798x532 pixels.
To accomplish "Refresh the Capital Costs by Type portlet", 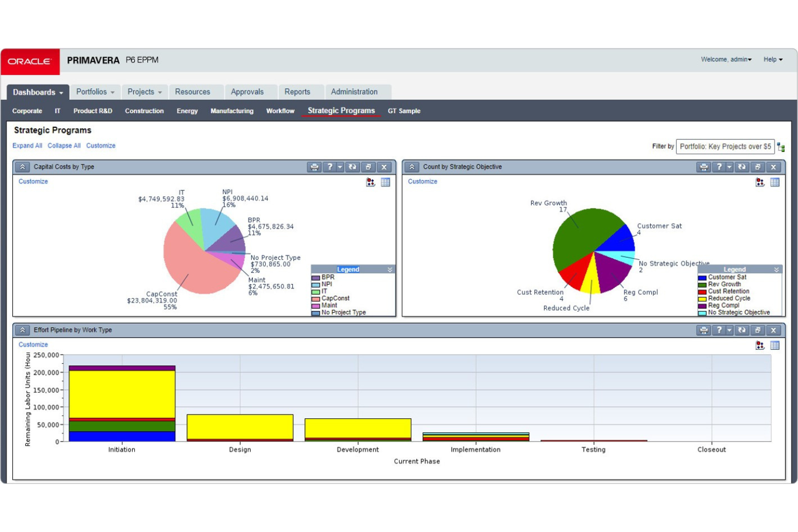I will [353, 167].
